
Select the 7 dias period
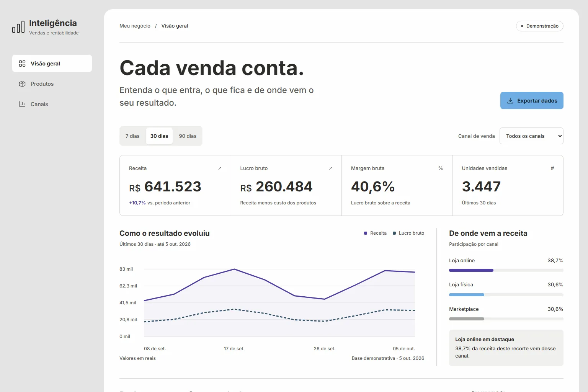132,136
